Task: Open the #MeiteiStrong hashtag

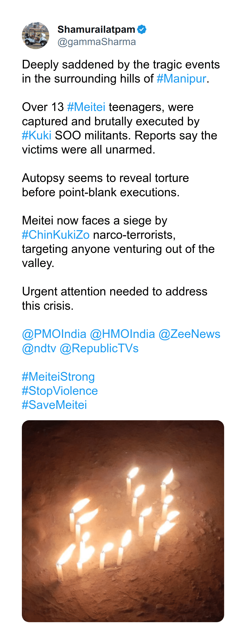Action: pos(58,377)
